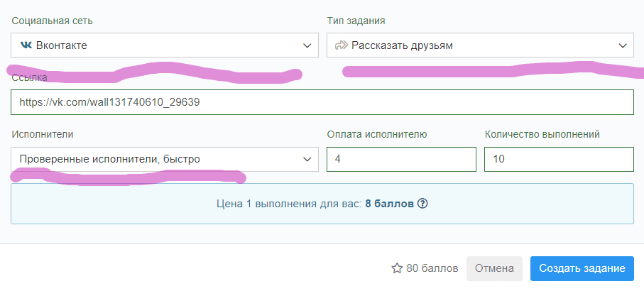This screenshot has width=644, height=291.
Task: Click the Количество выполнений field with value 10
Action: pos(559,159)
